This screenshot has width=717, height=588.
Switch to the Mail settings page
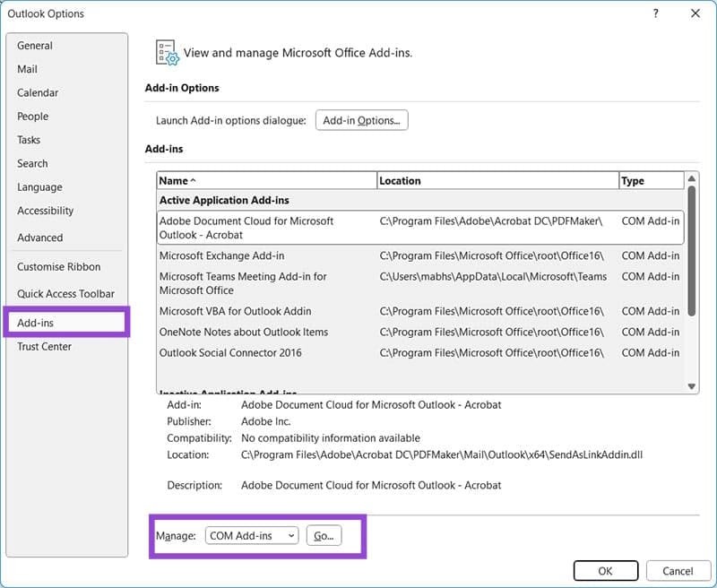tap(27, 69)
